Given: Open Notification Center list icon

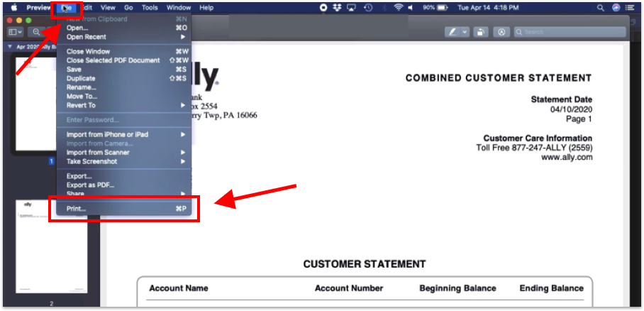Looking at the screenshot, I should tap(629, 7).
